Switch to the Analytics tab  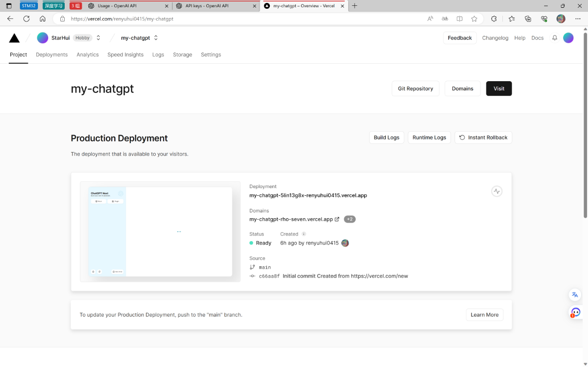[x=88, y=55]
